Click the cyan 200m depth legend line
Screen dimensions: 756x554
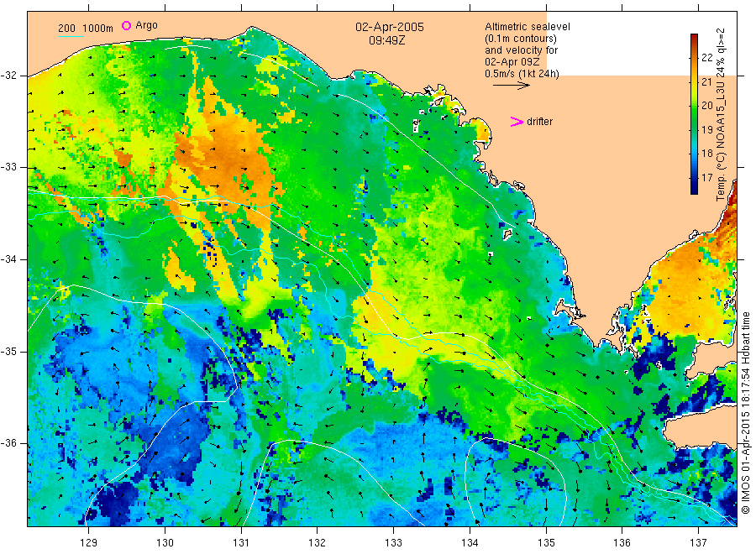[x=71, y=36]
